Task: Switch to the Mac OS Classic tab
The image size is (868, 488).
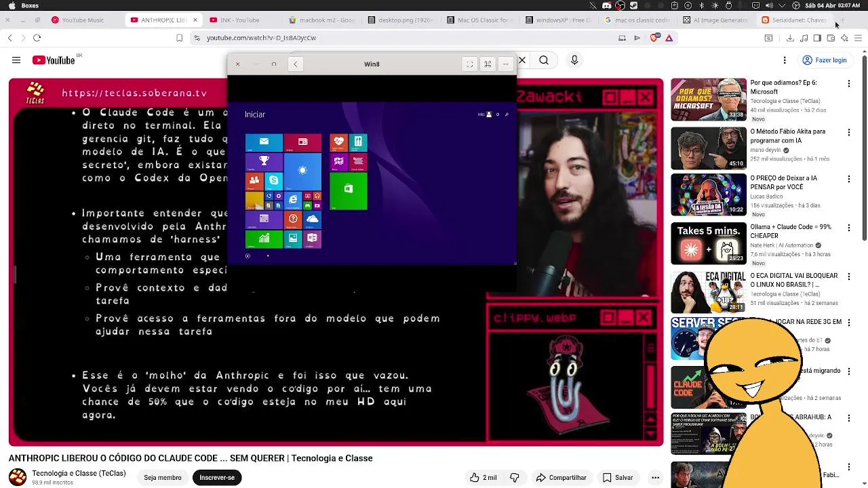Action: tap(479, 20)
